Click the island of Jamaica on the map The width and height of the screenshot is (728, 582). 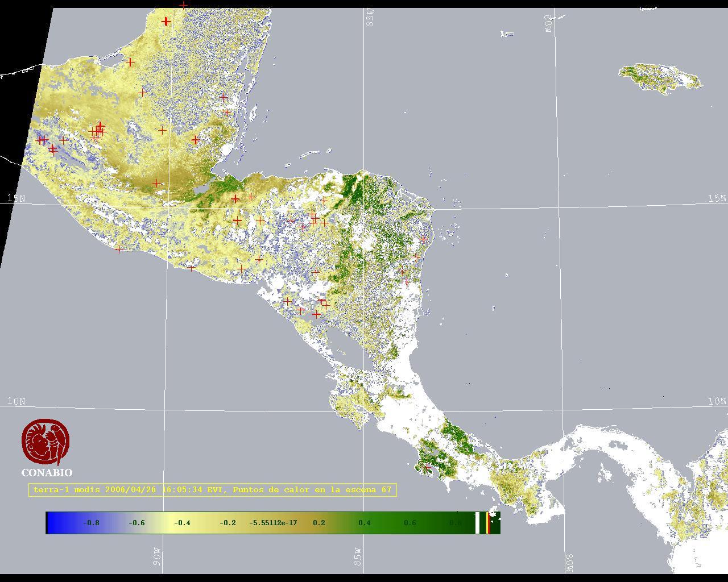pos(660,78)
